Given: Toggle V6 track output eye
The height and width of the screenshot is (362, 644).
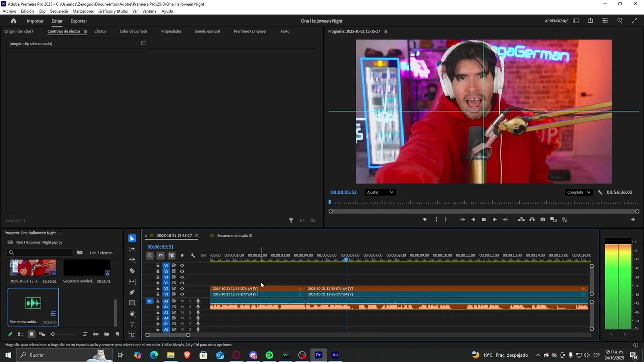Looking at the screenshot, I should (x=182, y=265).
